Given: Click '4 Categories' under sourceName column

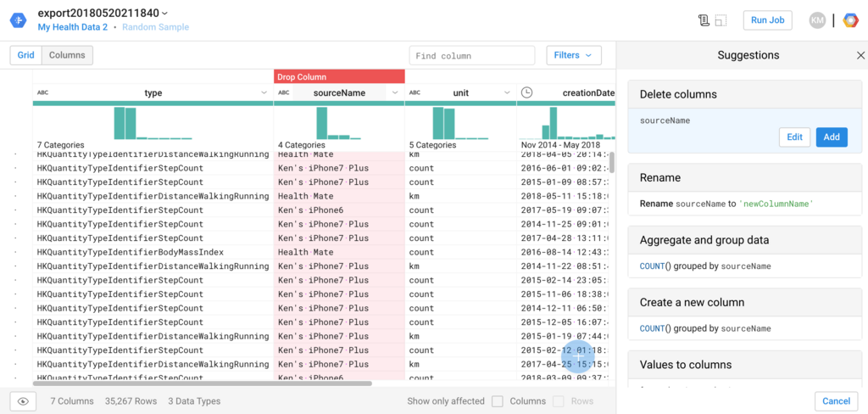Looking at the screenshot, I should pos(302,145).
